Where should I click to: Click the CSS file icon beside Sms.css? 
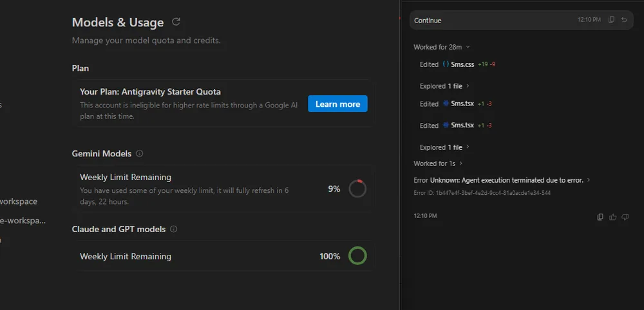click(x=446, y=64)
